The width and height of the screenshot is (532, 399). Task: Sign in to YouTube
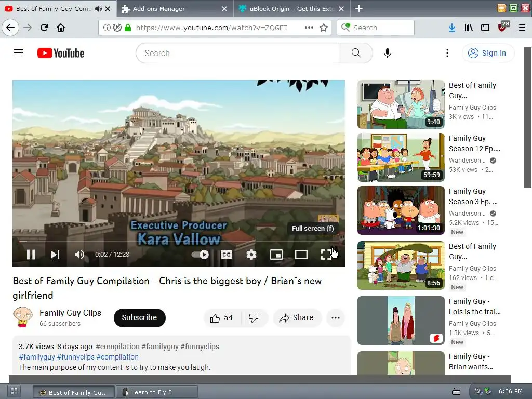pos(488,53)
